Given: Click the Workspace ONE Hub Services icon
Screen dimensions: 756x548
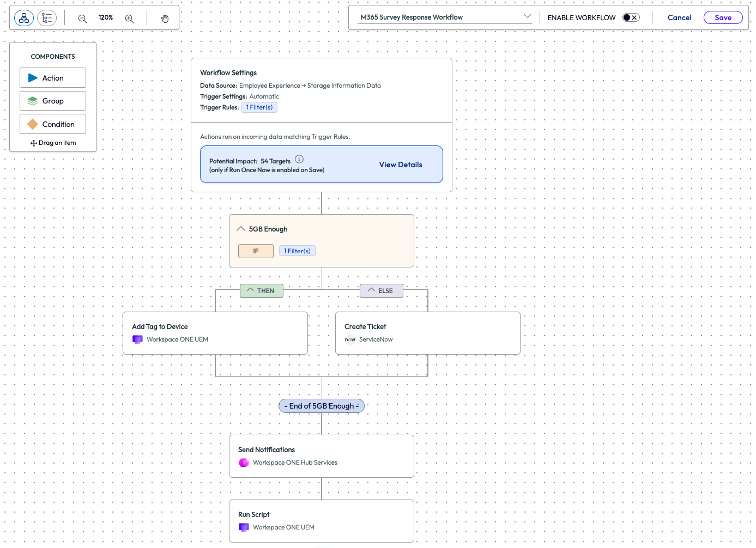Looking at the screenshot, I should point(244,462).
